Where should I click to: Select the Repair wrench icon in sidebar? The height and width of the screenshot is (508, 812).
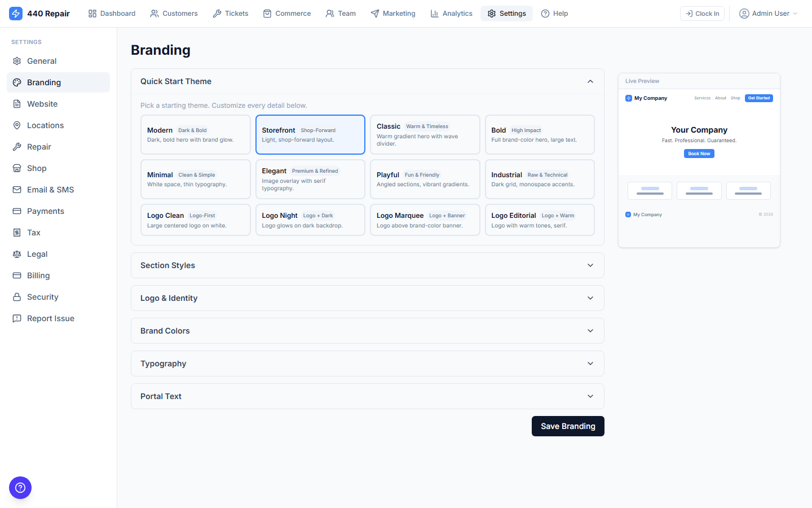16,147
